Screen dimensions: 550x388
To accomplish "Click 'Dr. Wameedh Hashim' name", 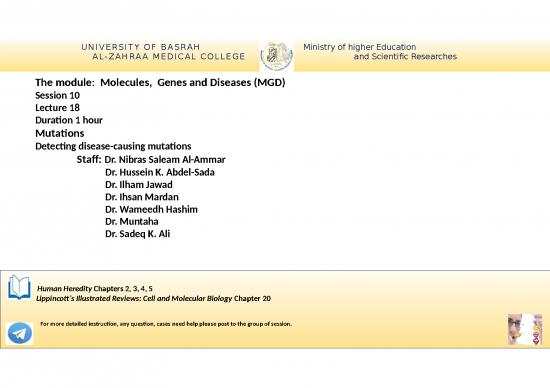I will (x=152, y=209).
